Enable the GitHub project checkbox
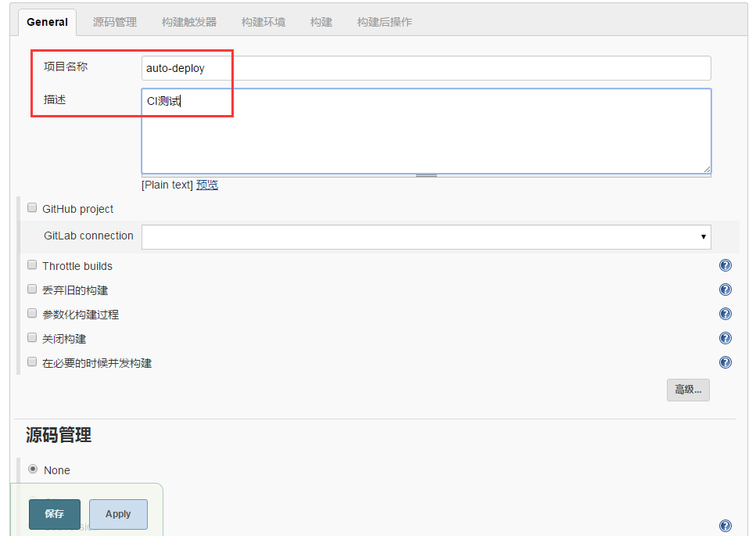Viewport: 756px width, 536px height. coord(32,208)
